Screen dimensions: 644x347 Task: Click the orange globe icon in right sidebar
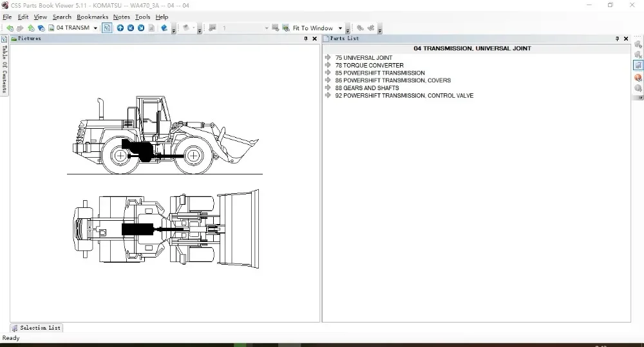[x=638, y=77]
